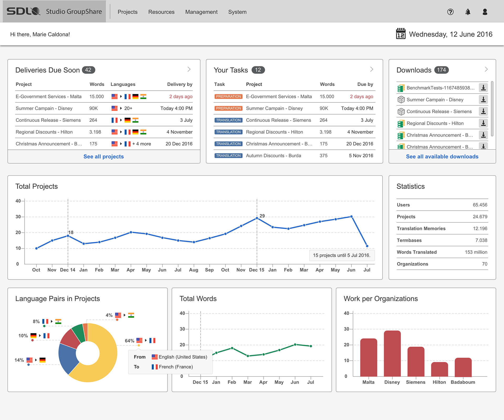Open the Projects menu

pyautogui.click(x=128, y=12)
